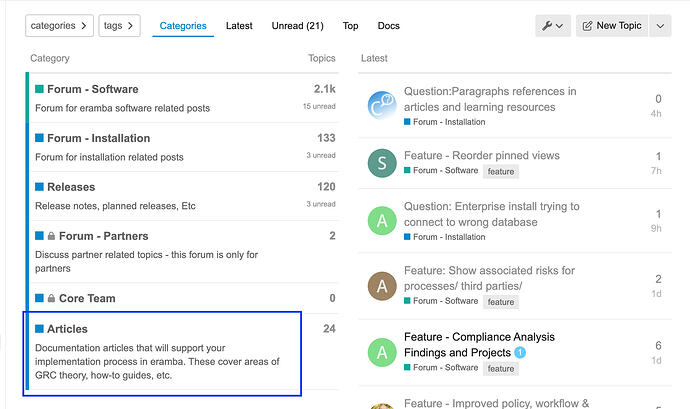Click the blue unread badge on Compliance Analysis topic
The width and height of the screenshot is (690, 409).
point(520,353)
